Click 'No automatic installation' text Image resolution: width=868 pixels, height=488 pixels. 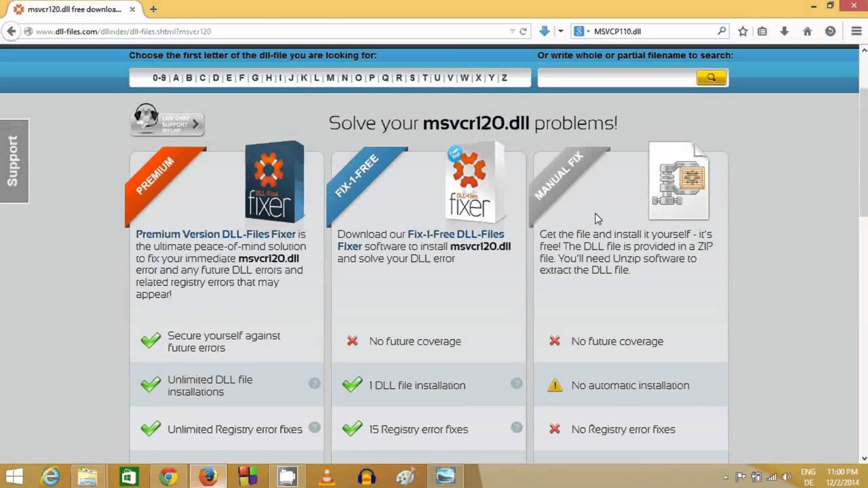coord(630,386)
